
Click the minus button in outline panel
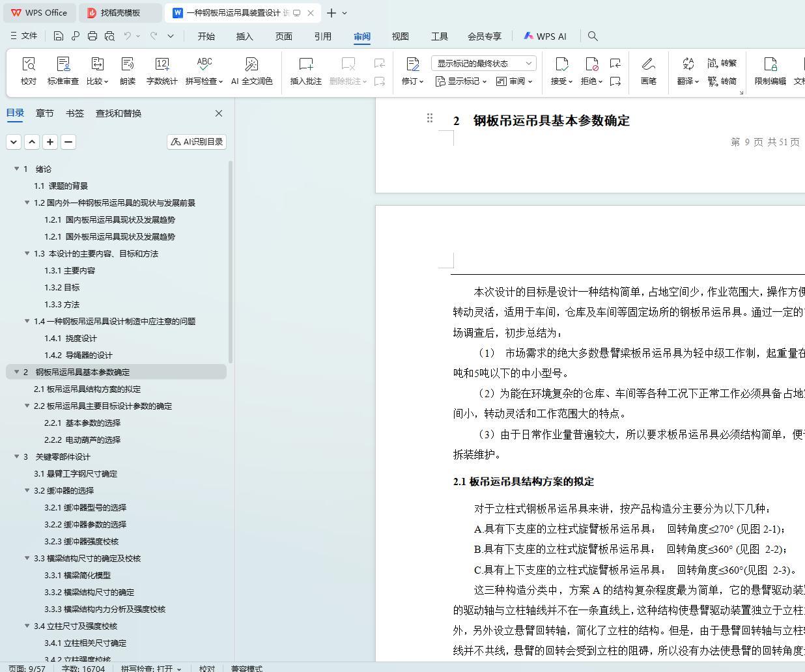tap(68, 141)
